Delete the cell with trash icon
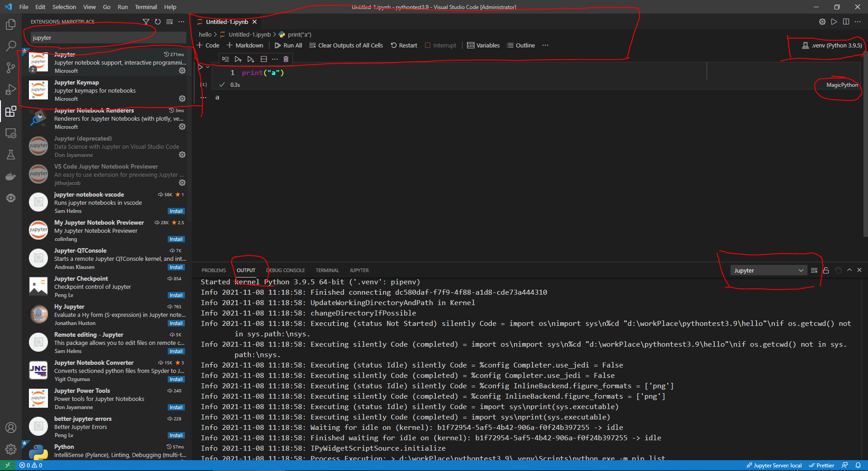The height and width of the screenshot is (471, 868). (x=286, y=59)
